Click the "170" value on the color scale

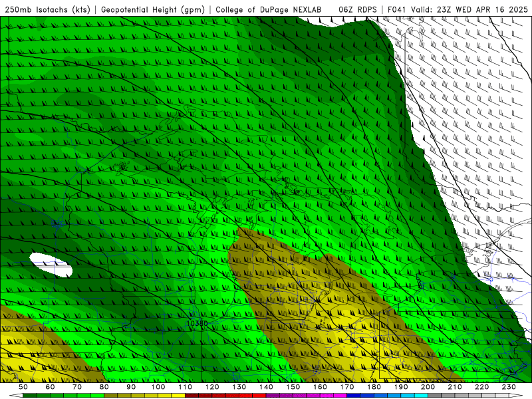[x=347, y=387]
